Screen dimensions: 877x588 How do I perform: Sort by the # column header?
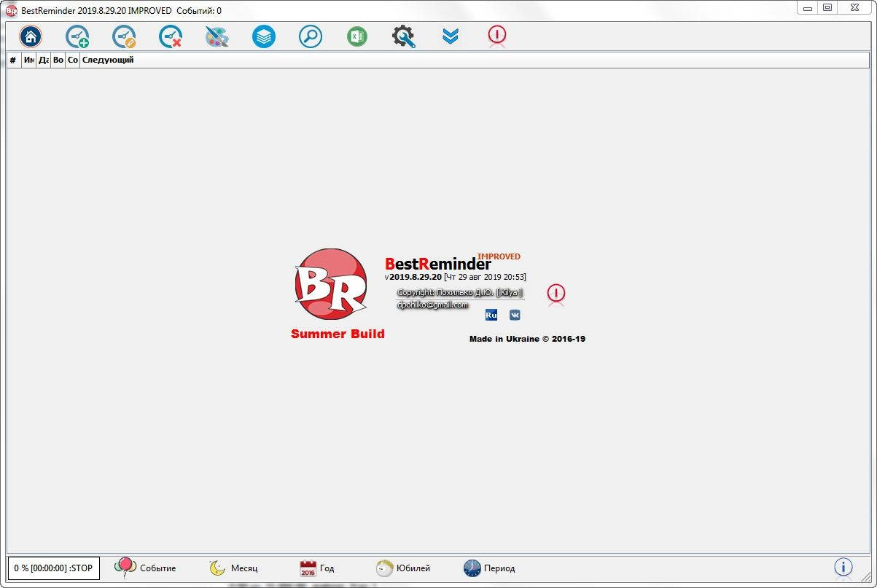(x=13, y=60)
